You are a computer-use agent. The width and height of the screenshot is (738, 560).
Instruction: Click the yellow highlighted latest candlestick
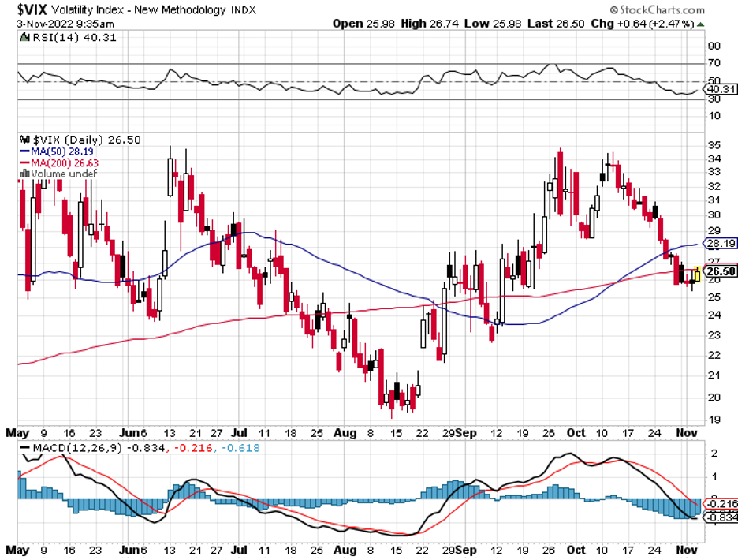point(698,274)
